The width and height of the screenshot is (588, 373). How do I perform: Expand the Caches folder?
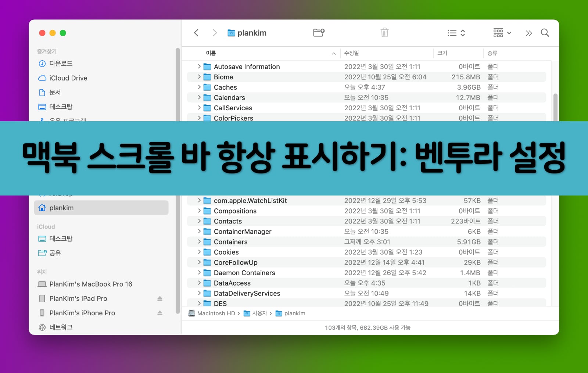click(x=199, y=87)
